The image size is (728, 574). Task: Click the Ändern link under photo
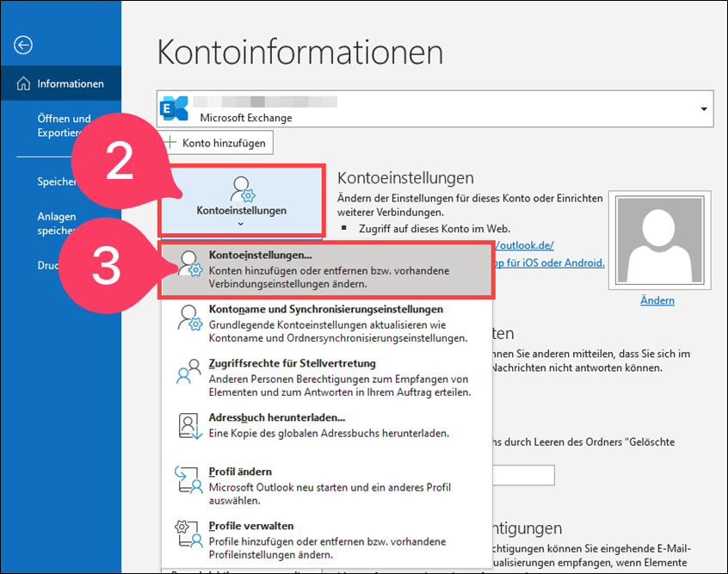[x=657, y=300]
